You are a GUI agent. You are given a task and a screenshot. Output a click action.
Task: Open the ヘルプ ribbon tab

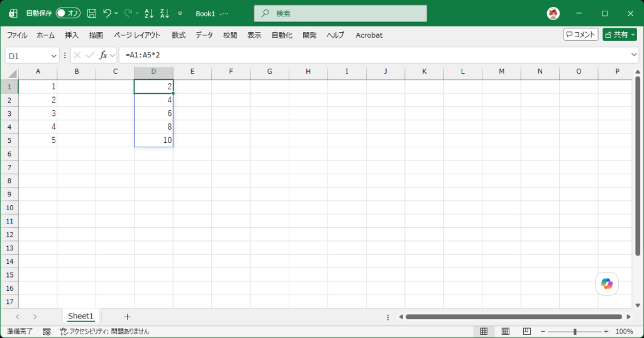pyautogui.click(x=335, y=35)
